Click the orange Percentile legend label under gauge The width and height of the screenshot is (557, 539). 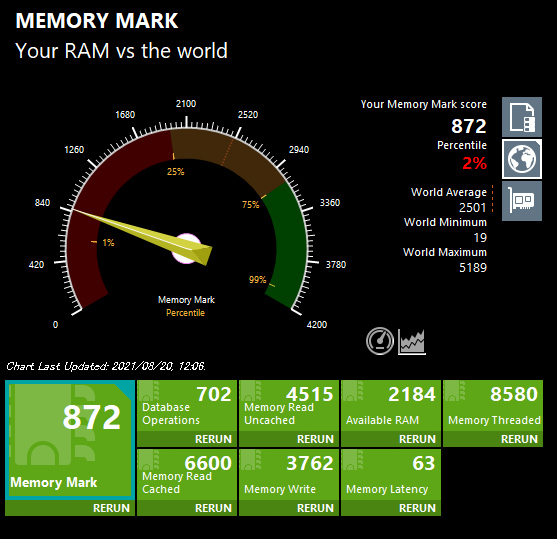click(185, 313)
